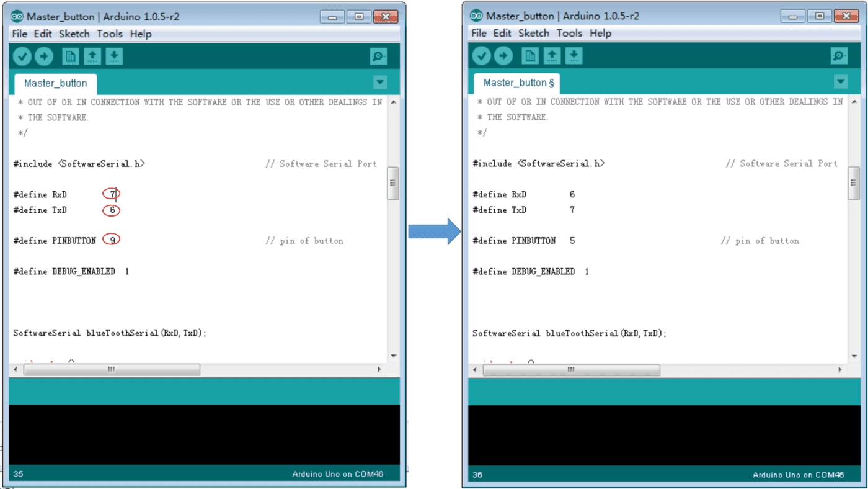Select the Master_button § tab

tap(518, 83)
